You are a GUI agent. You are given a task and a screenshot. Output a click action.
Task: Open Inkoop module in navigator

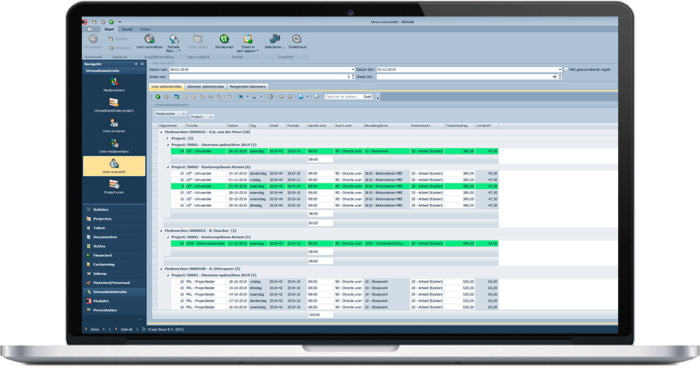[x=114, y=274]
